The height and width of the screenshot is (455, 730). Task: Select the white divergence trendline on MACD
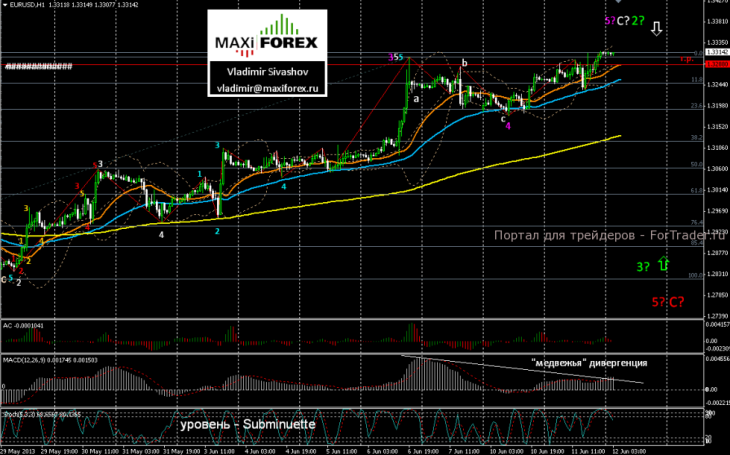tap(521, 370)
